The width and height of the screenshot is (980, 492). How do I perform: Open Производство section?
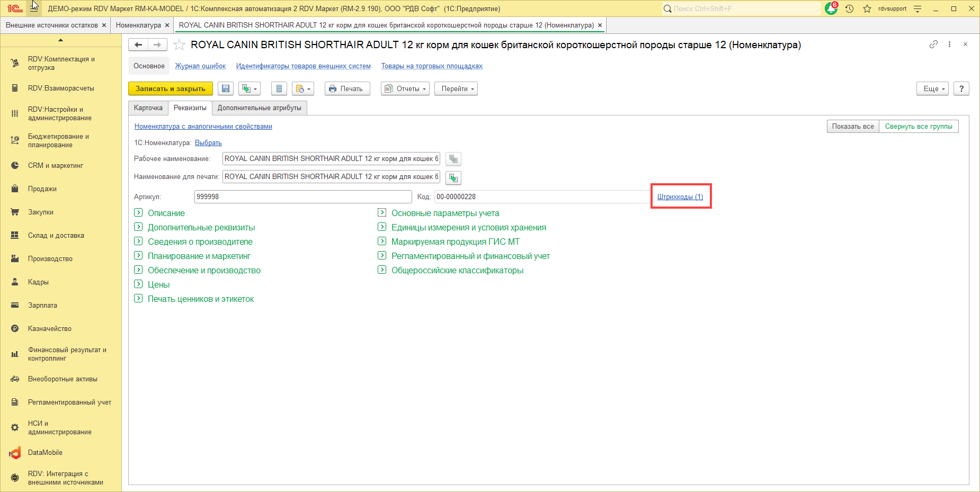click(x=61, y=259)
